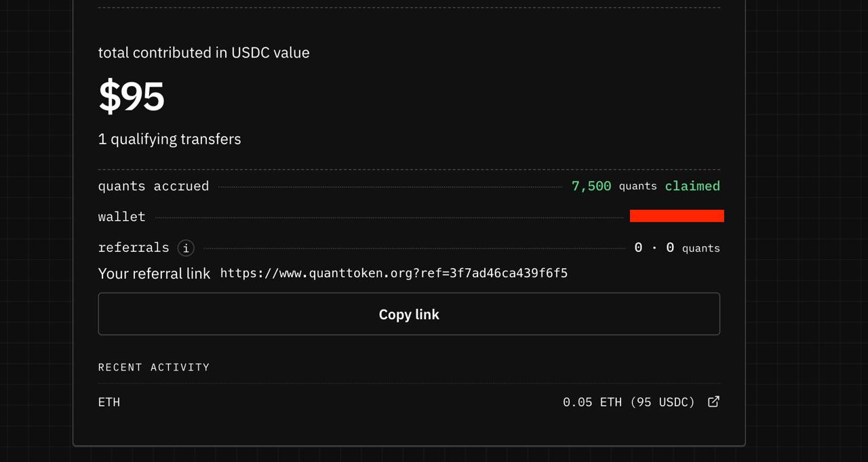Image resolution: width=868 pixels, height=462 pixels.
Task: Click the RECENT ACTIVITY heading
Action: [154, 367]
